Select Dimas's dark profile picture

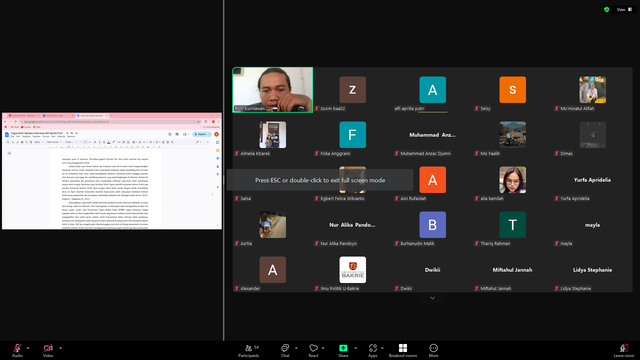[x=593, y=135]
